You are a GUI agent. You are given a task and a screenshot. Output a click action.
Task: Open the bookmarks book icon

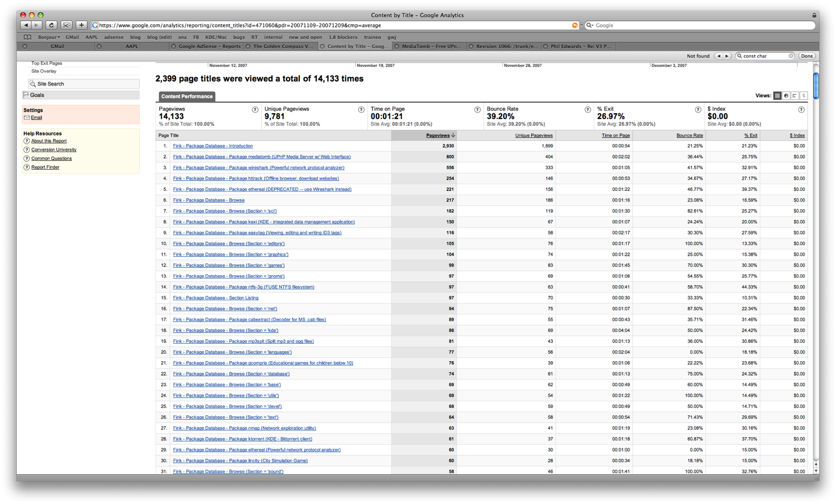[x=27, y=37]
